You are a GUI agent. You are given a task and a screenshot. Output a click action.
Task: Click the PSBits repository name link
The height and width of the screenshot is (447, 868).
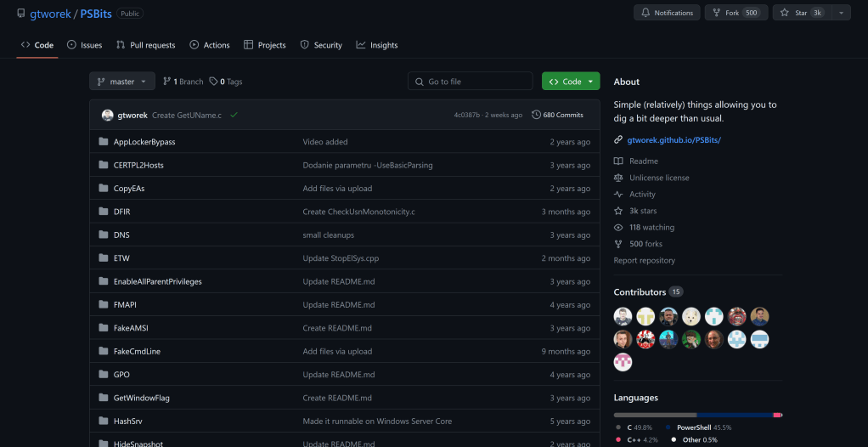(96, 14)
